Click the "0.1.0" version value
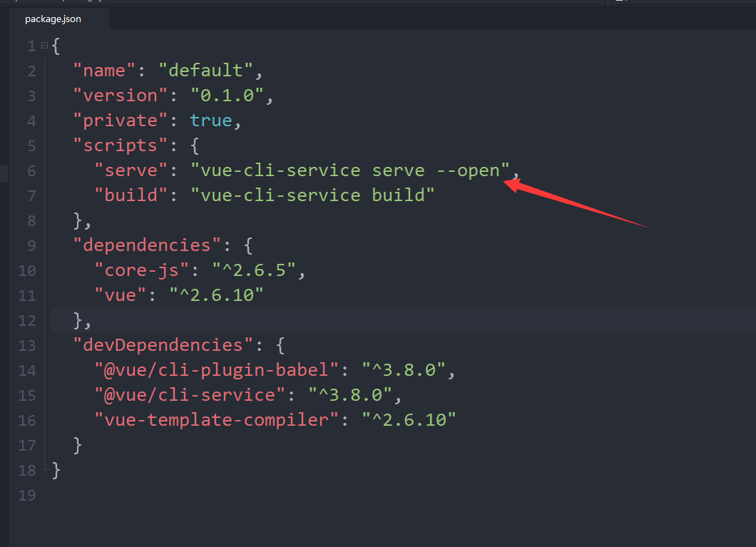The width and height of the screenshot is (756, 547). [x=227, y=96]
